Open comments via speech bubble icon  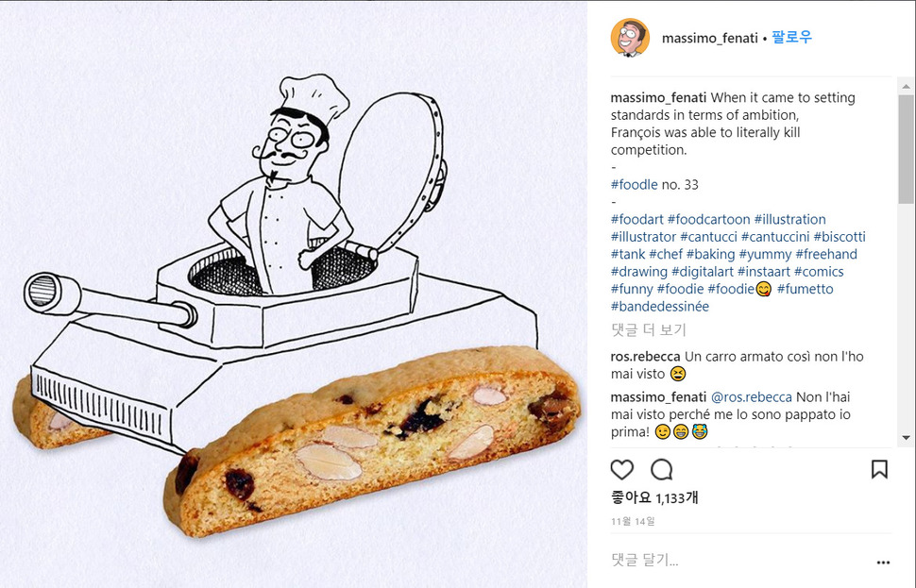pyautogui.click(x=662, y=469)
